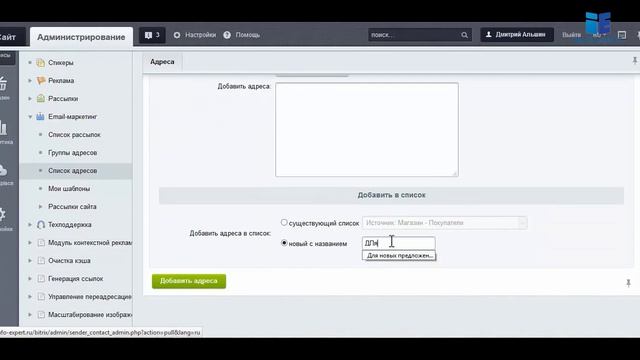This screenshot has width=640, height=360.
Task: Open Список рассылок menu item
Action: pos(74,135)
